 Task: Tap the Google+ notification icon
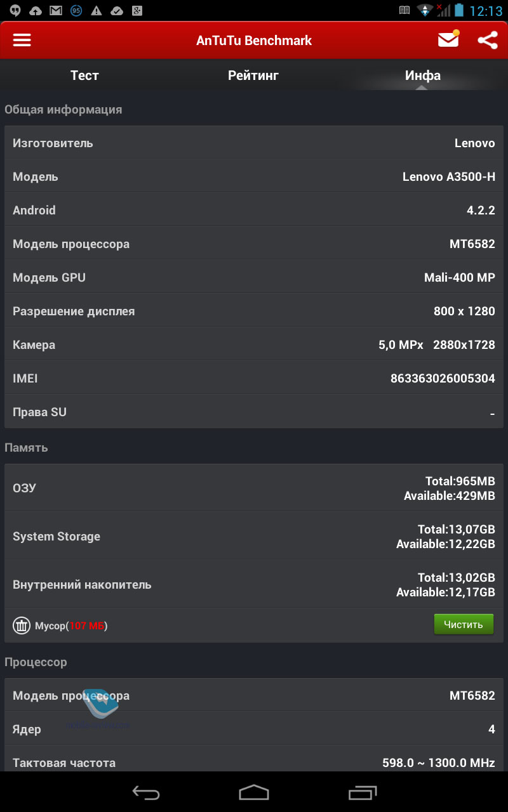(137, 10)
